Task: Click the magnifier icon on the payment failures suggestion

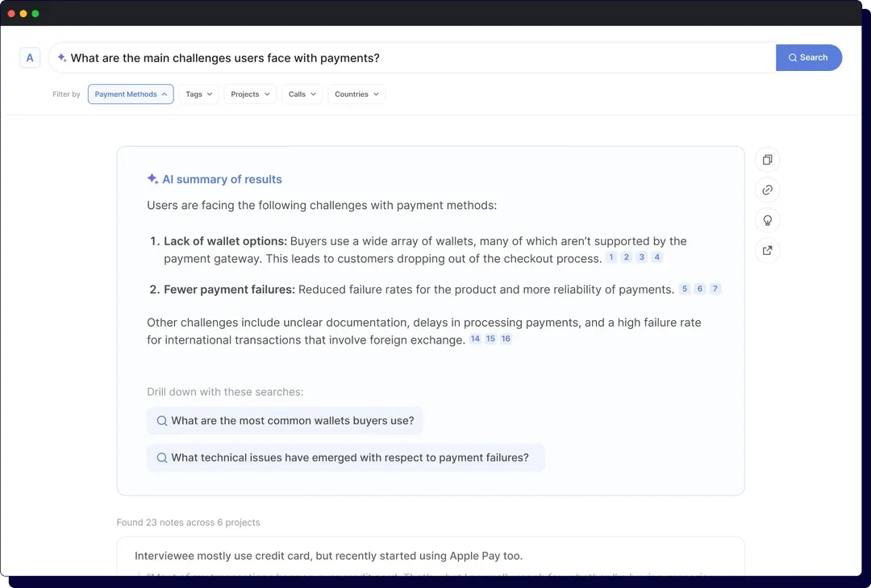Action: [162, 457]
